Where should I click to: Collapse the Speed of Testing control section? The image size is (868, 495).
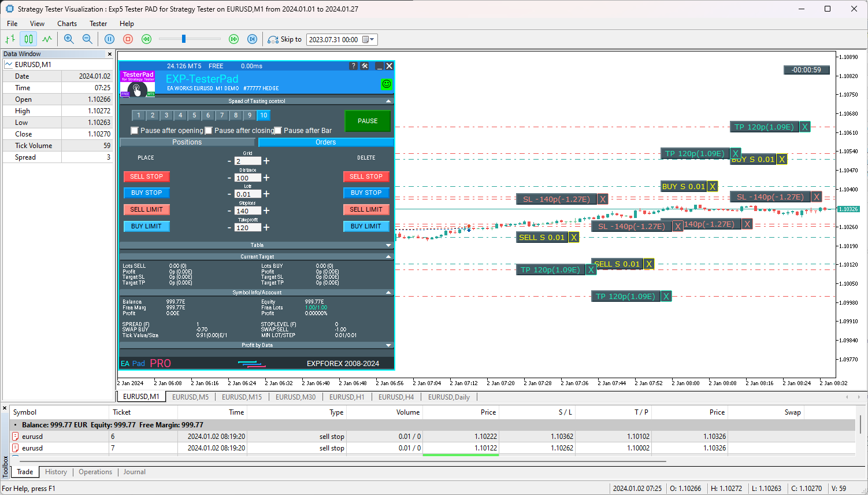[389, 100]
